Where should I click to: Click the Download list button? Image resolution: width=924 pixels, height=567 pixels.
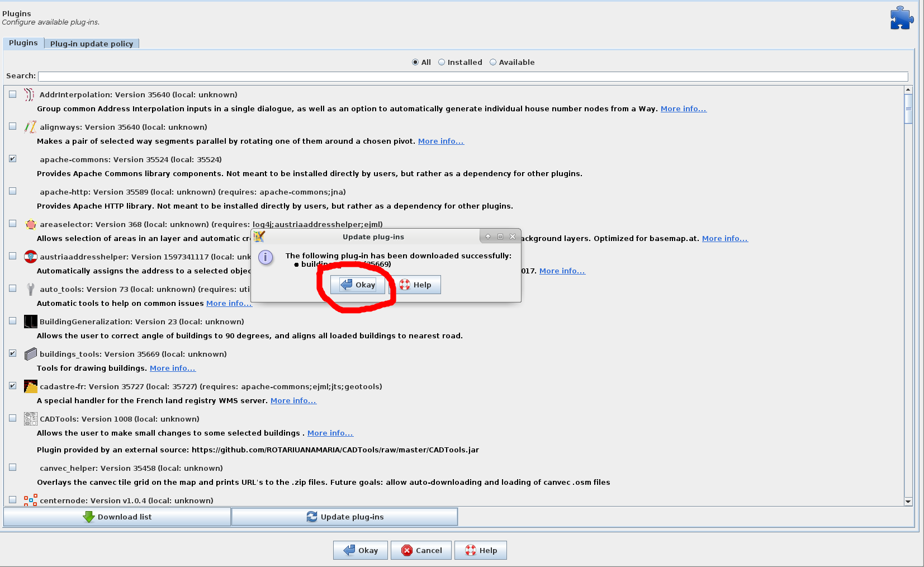117,517
